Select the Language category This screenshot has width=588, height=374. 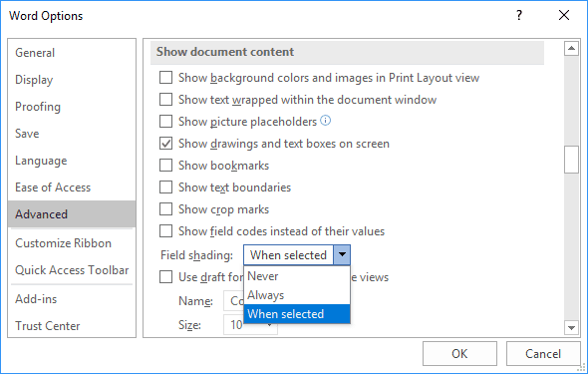pyautogui.click(x=72, y=161)
